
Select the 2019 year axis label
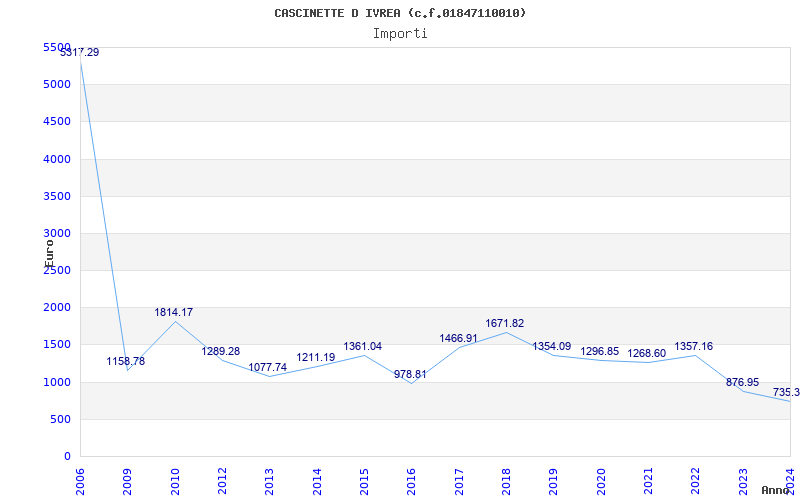pos(554,482)
